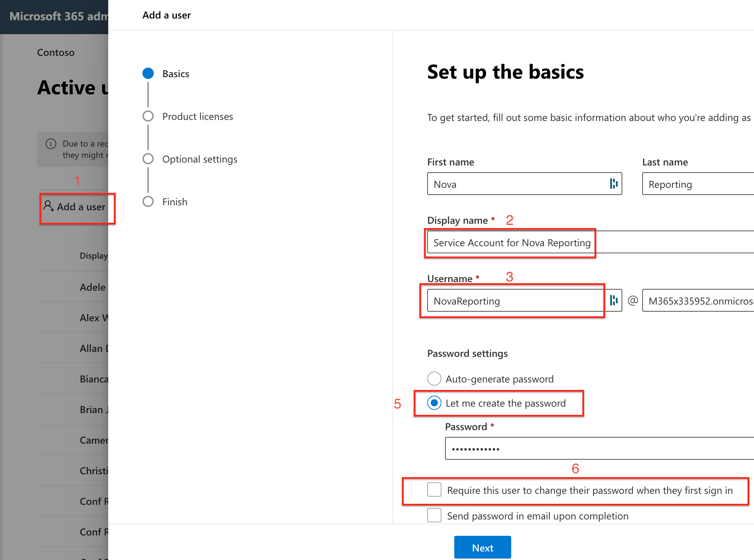Click the Basics step circle indicator

(148, 73)
